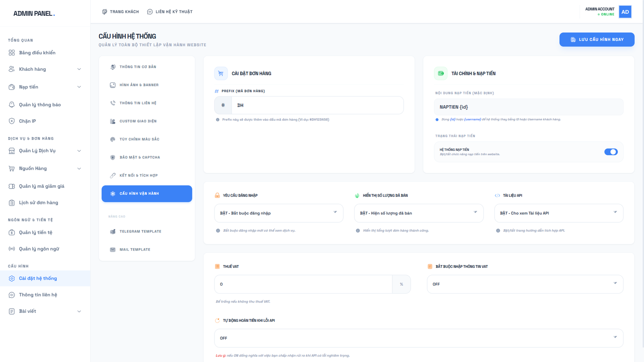This screenshot has width=644, height=362.
Task: Open the Trang khách link
Action: (x=120, y=12)
